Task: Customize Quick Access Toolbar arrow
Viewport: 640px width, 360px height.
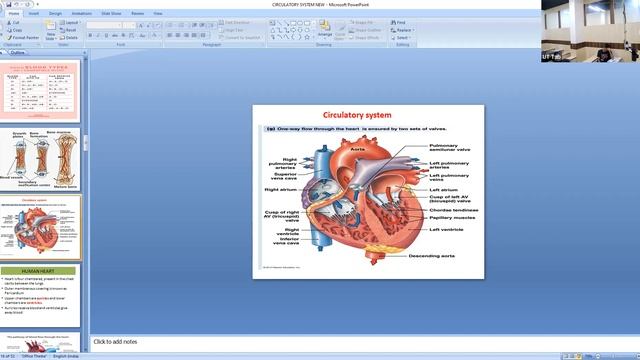Action: pyautogui.click(x=38, y=4)
